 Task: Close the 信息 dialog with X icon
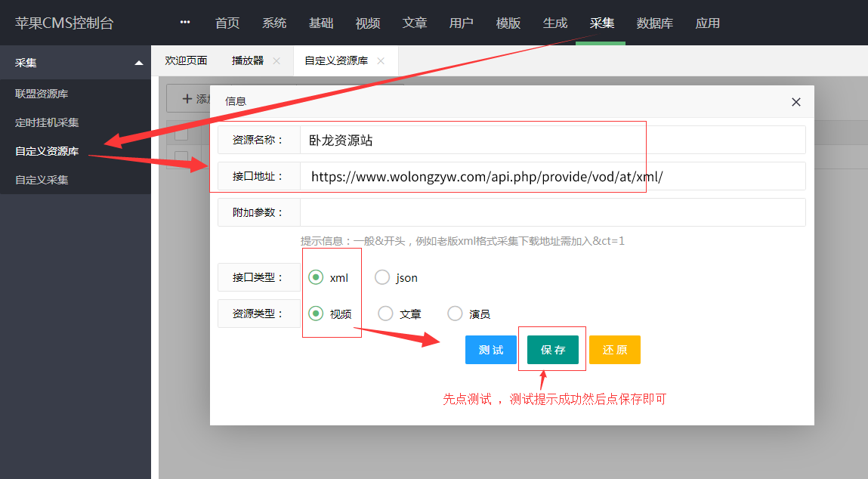[x=795, y=102]
